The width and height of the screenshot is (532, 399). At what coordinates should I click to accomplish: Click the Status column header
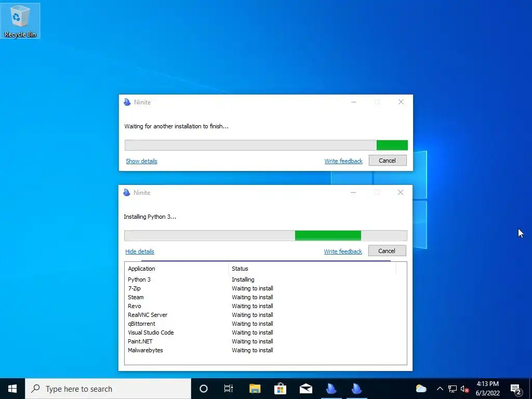(312, 269)
